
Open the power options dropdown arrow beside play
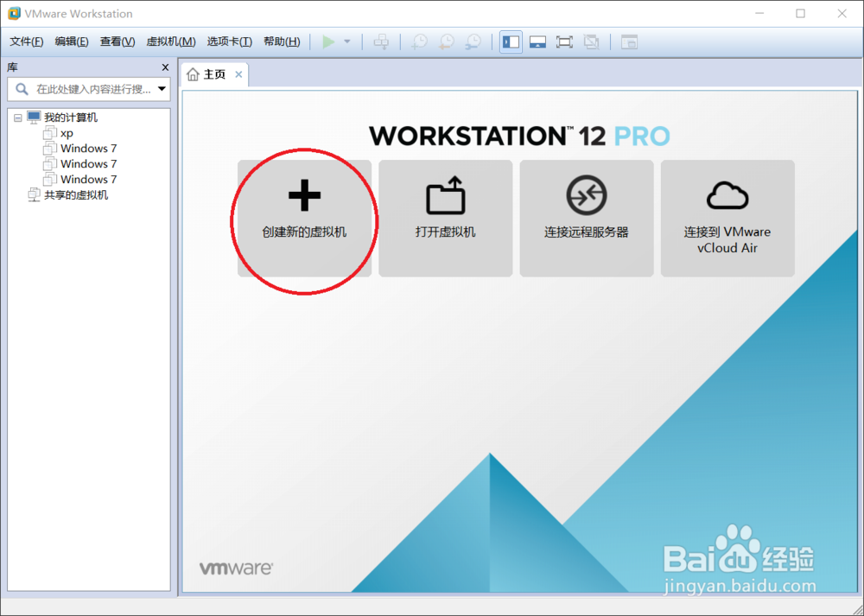coord(347,41)
